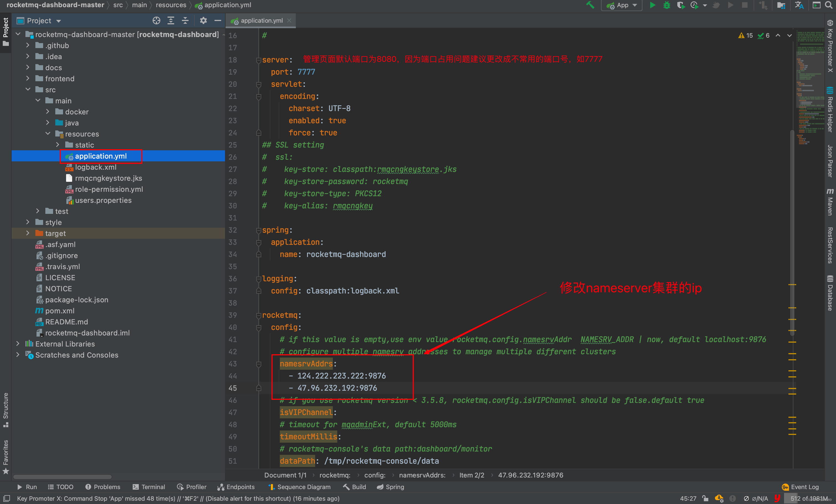The height and width of the screenshot is (504, 836).
Task: Open the TODO tool window tab
Action: 61,487
